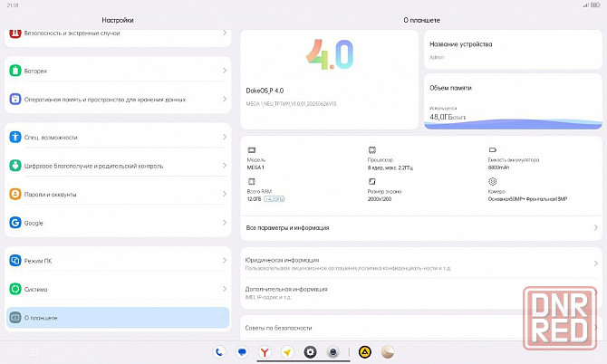Screen dimensions: 607x364
Task: Open Yandex Browser from the dock
Action: [x=264, y=351]
